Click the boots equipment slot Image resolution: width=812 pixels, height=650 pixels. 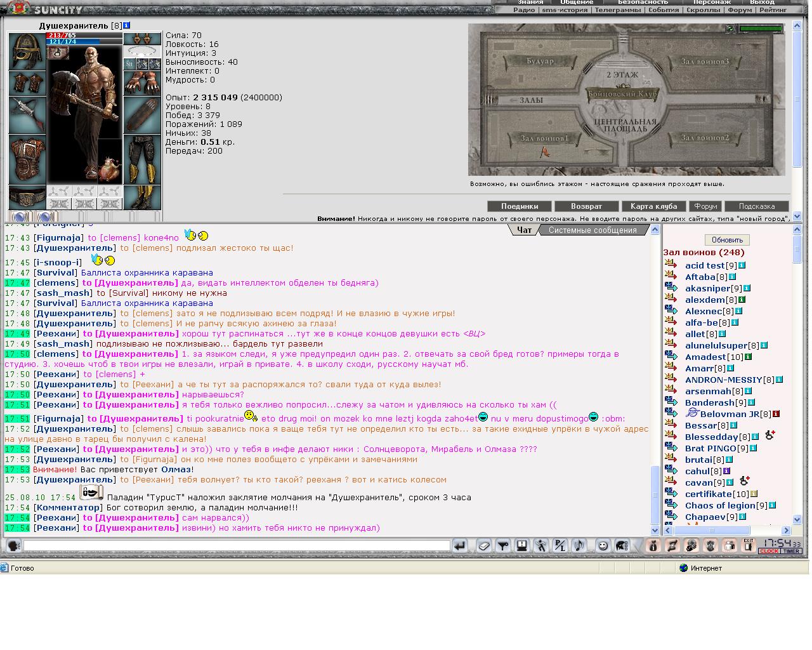click(x=142, y=197)
